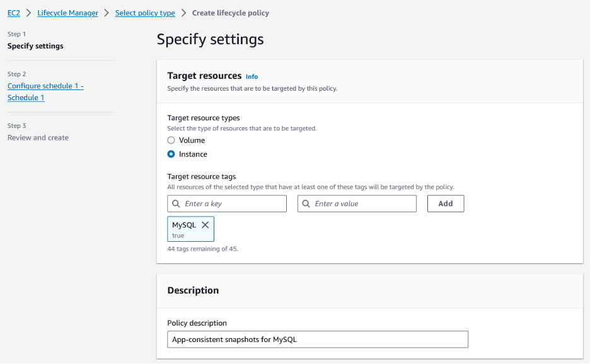Click Step 1 Specify settings in sidebar
The width and height of the screenshot is (590, 364).
point(35,45)
